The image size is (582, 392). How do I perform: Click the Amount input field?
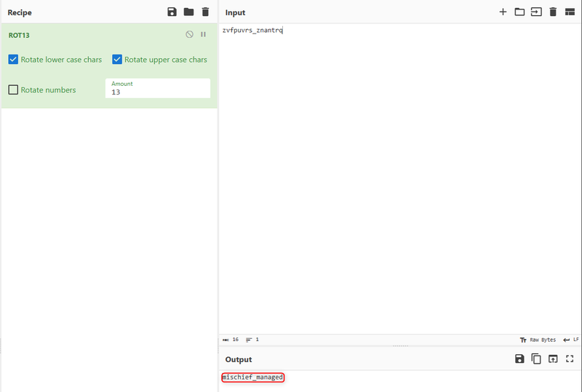tap(158, 92)
